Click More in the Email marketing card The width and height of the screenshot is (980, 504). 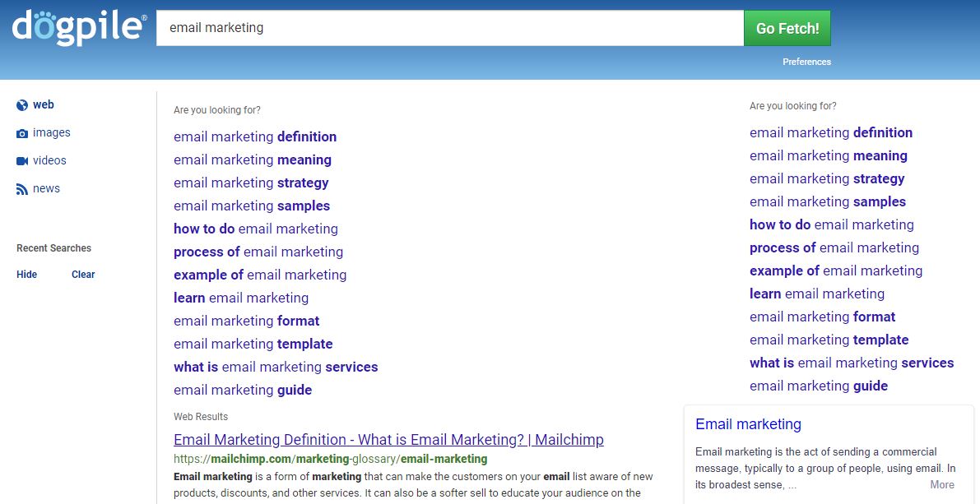tap(942, 484)
